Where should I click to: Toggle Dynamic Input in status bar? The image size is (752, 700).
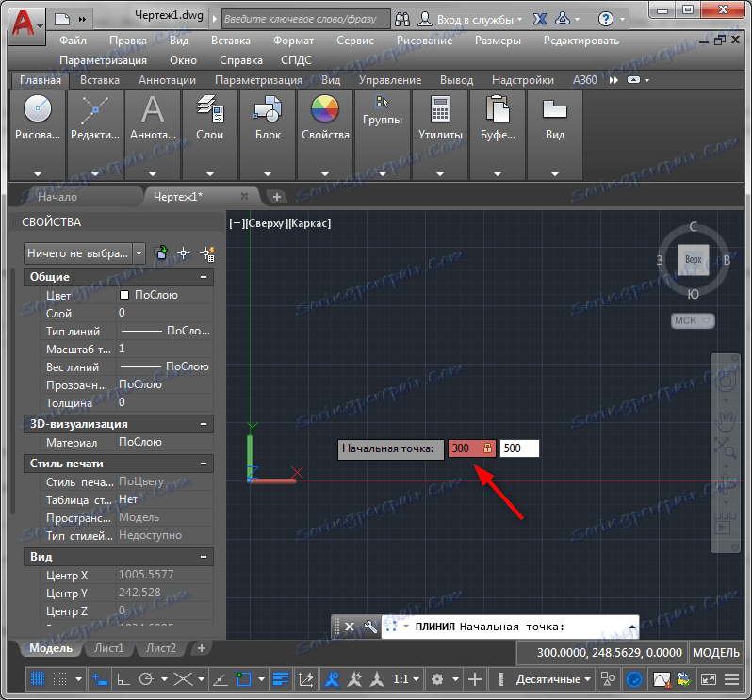point(100,679)
